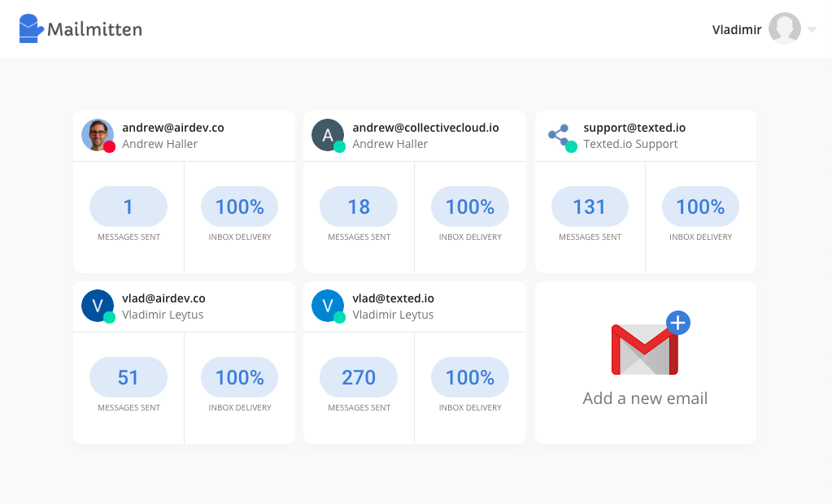
Task: Click 'INBOX DELIVERY' label in the vlad@texted.io card
Action: point(470,408)
